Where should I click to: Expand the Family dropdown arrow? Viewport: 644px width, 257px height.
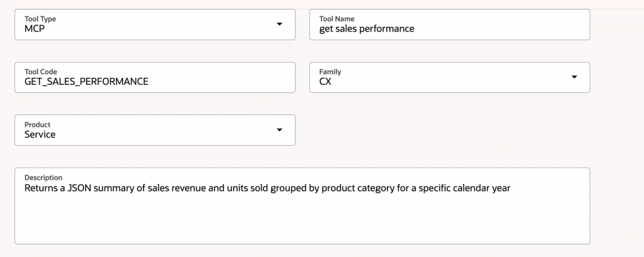click(x=574, y=77)
